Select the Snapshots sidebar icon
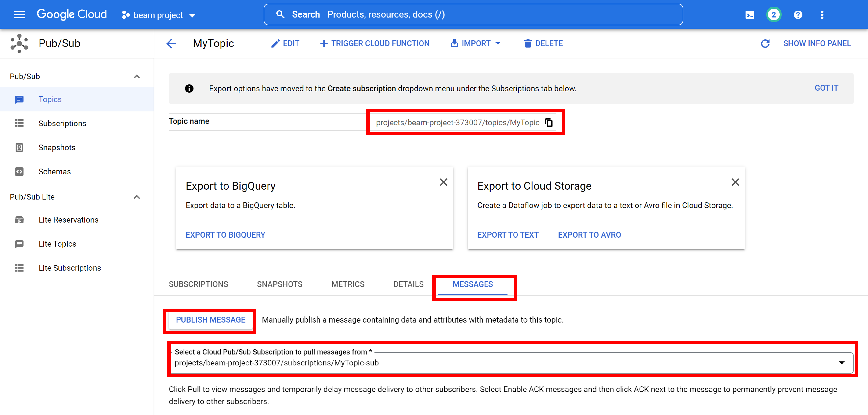868x415 pixels. click(x=19, y=147)
